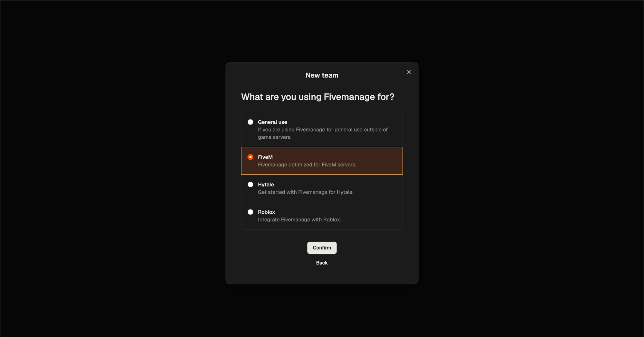Click the 'What are you using Fivemanage for?' heading

click(x=318, y=97)
